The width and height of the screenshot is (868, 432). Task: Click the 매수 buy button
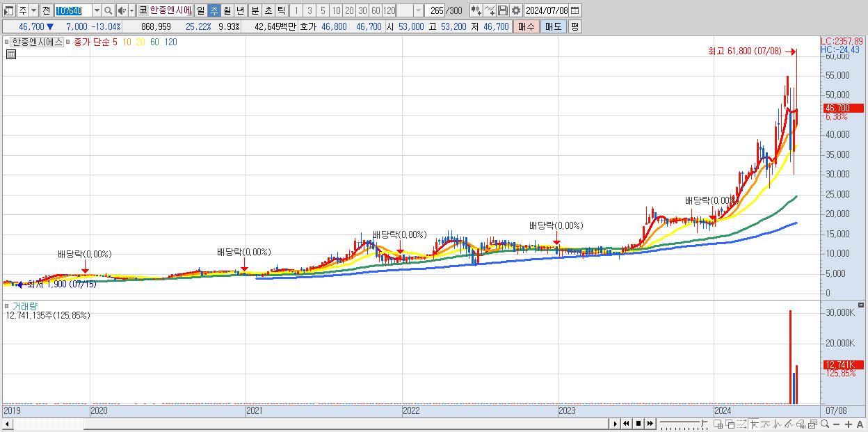(526, 26)
